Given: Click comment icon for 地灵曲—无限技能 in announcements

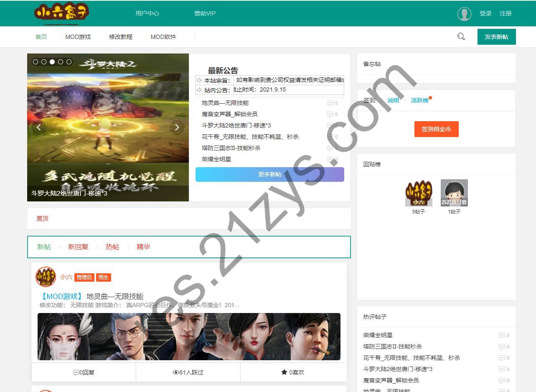Looking at the screenshot, I should [x=330, y=103].
